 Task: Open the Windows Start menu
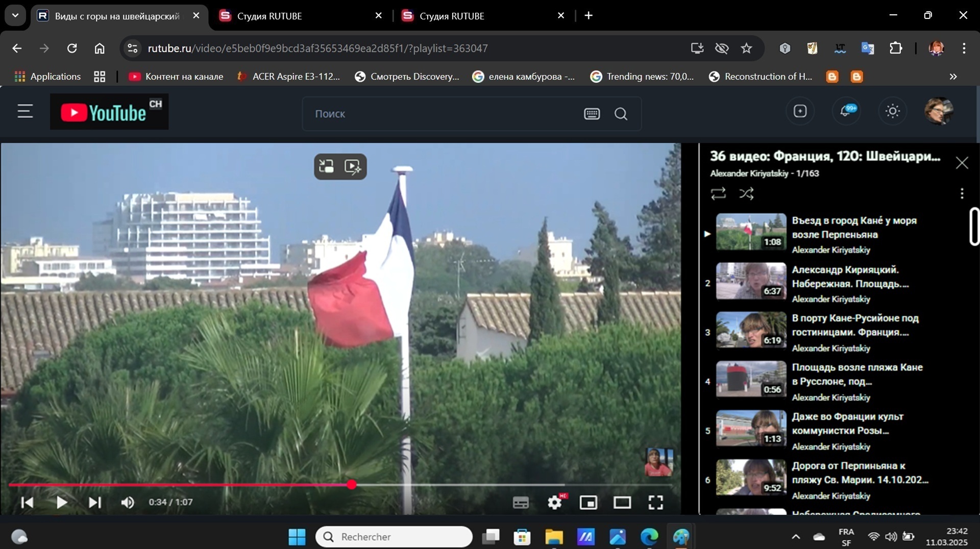coord(297,537)
